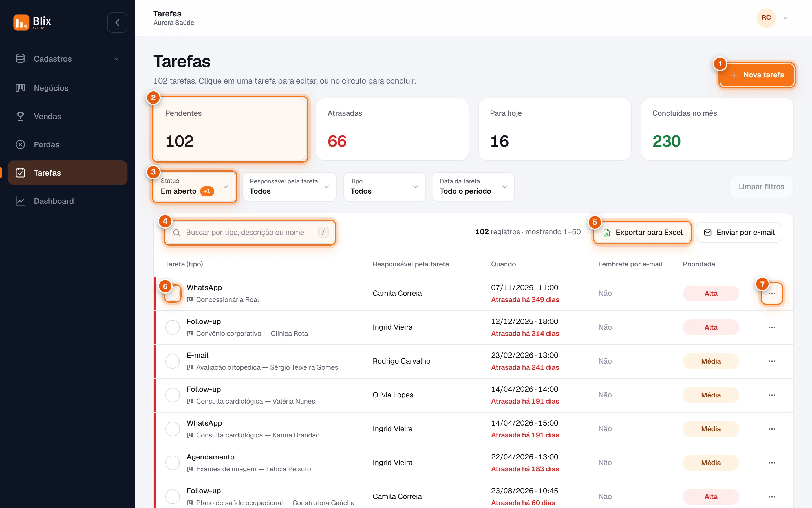
Task: Expand the Cadastros sidebar menu
Action: point(67,59)
